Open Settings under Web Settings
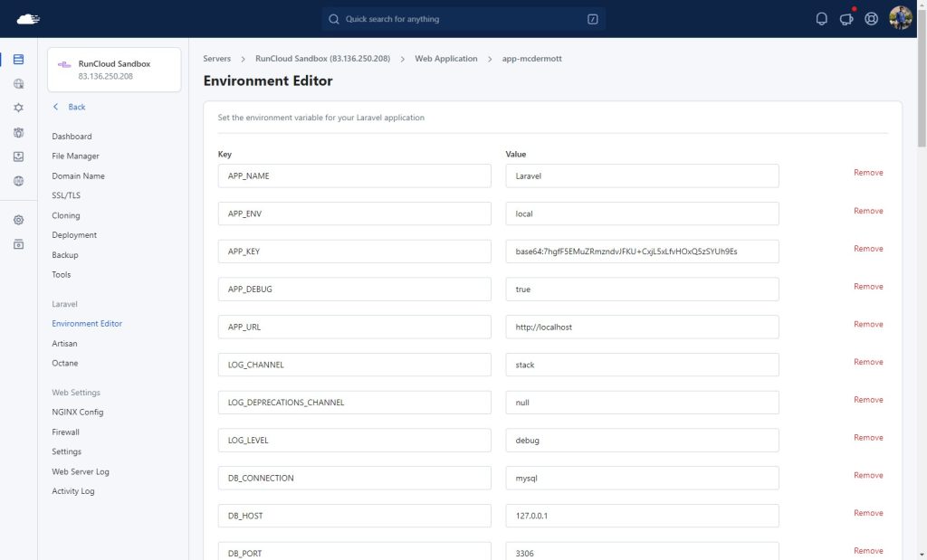 tap(66, 452)
